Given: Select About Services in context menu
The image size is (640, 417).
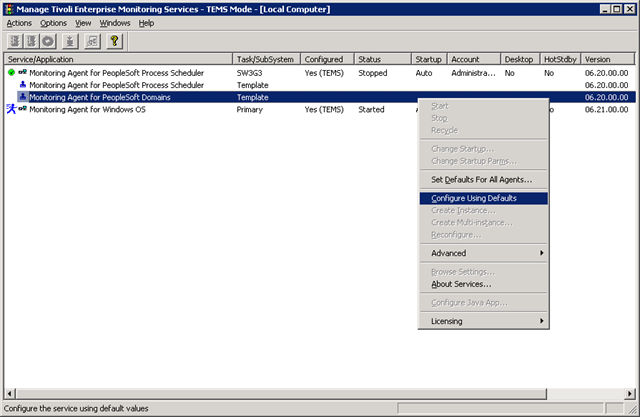Looking at the screenshot, I should [484, 284].
